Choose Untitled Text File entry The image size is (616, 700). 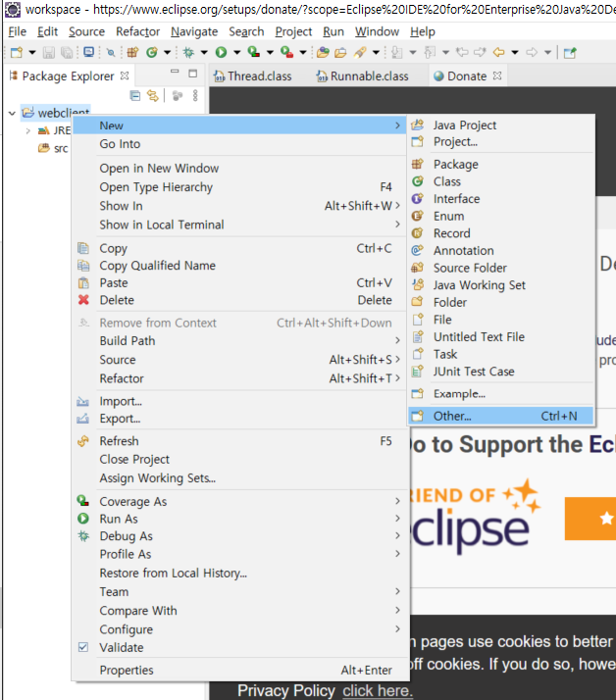[x=501, y=337]
